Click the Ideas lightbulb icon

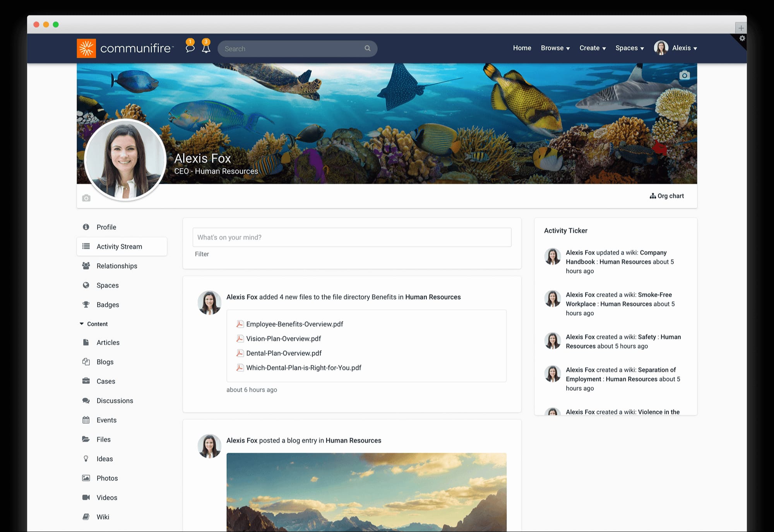[x=86, y=458]
